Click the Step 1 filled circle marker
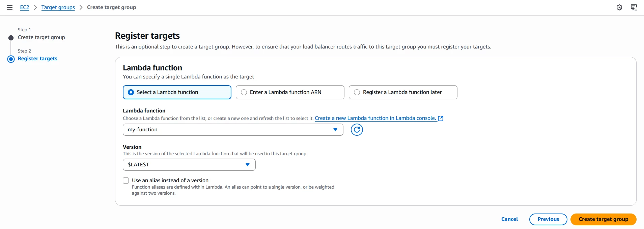The width and height of the screenshot is (644, 229). tap(11, 38)
